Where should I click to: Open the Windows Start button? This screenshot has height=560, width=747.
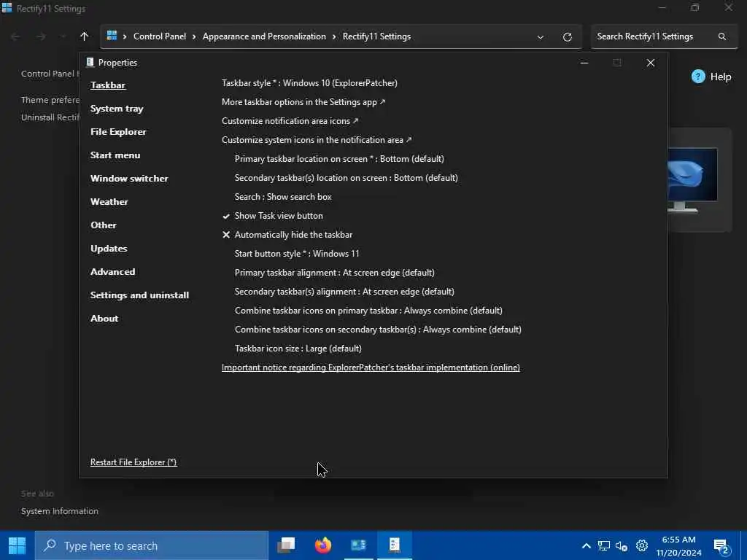tap(18, 545)
